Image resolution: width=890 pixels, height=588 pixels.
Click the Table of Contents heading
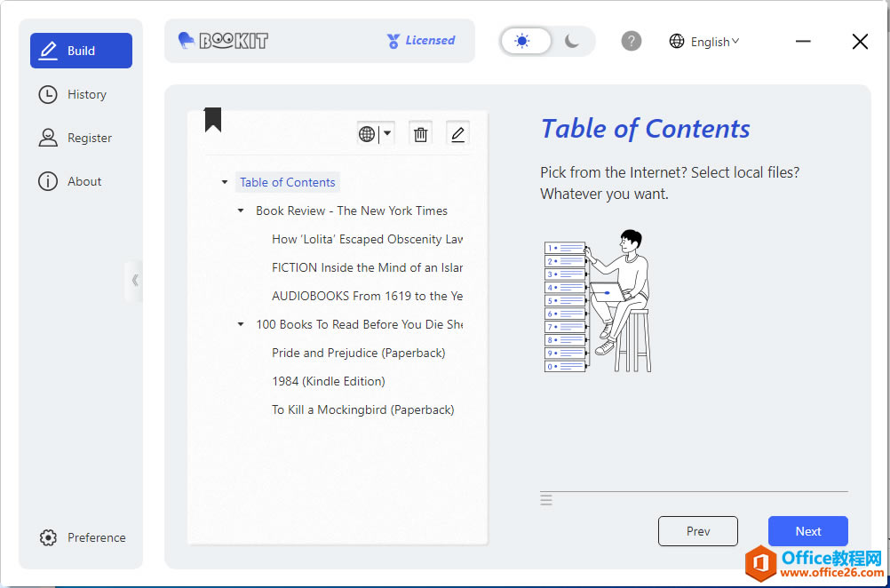[646, 129]
